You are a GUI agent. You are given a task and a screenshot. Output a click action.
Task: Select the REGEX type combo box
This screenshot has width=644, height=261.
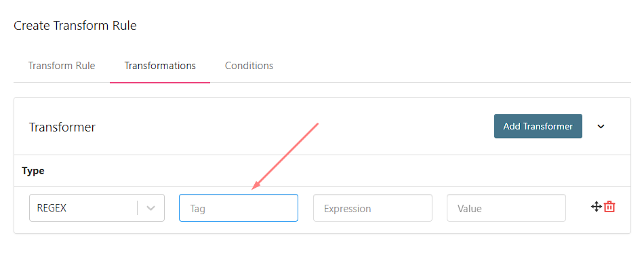click(97, 208)
